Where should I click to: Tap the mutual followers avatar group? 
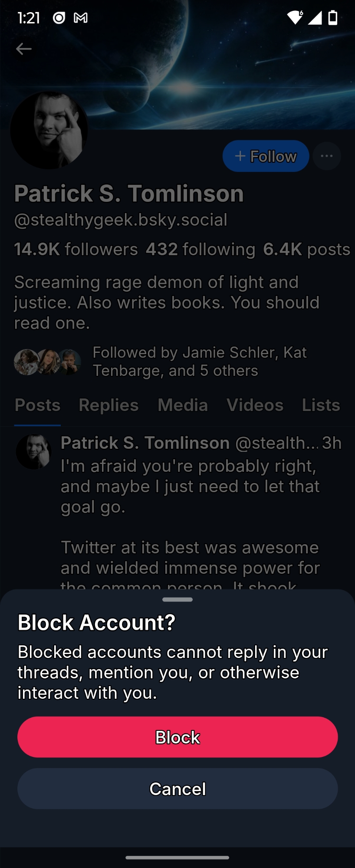[47, 362]
